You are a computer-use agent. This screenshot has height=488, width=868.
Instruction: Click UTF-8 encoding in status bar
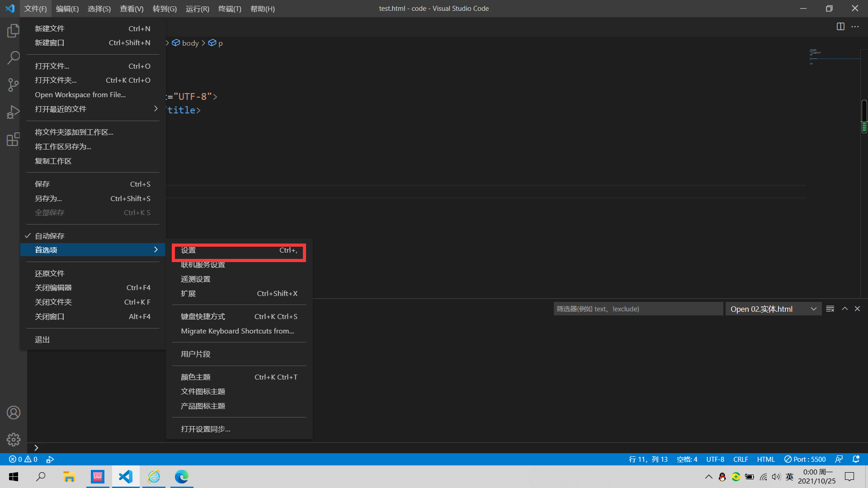[x=715, y=459]
